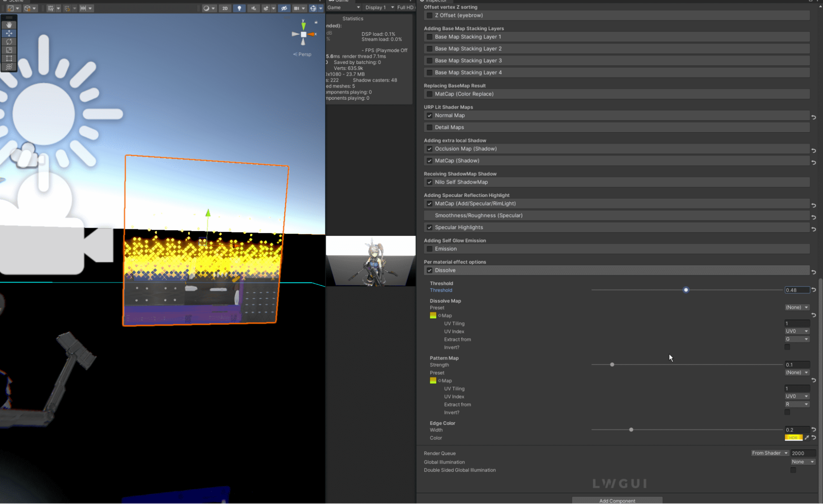Revert the Normal Map setting
Screen dimensions: 823x504
coord(814,117)
